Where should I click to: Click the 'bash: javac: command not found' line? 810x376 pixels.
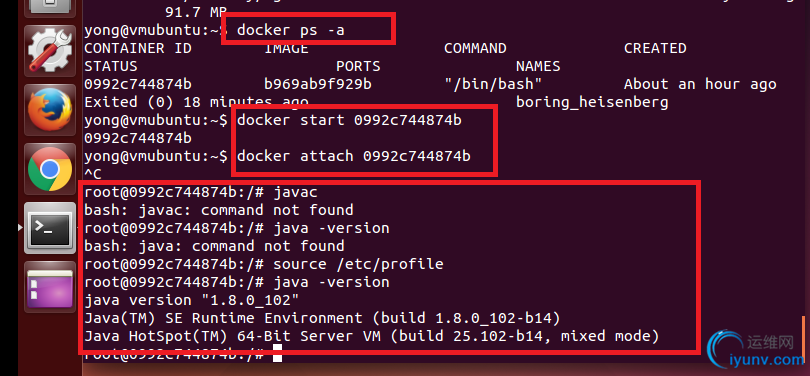pos(219,210)
